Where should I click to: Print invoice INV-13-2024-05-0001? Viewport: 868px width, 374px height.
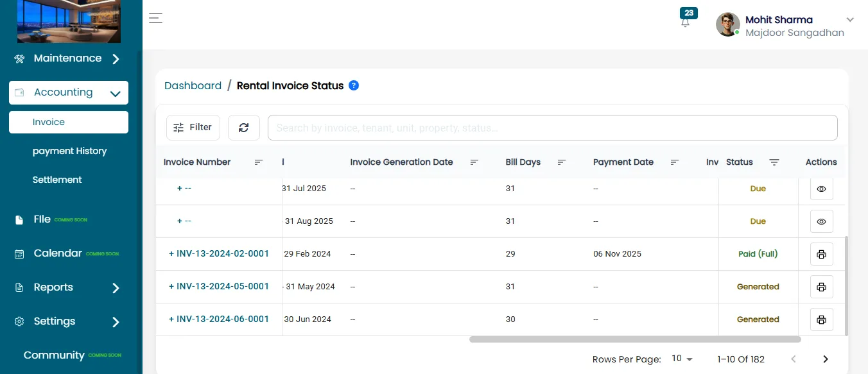[x=821, y=287]
